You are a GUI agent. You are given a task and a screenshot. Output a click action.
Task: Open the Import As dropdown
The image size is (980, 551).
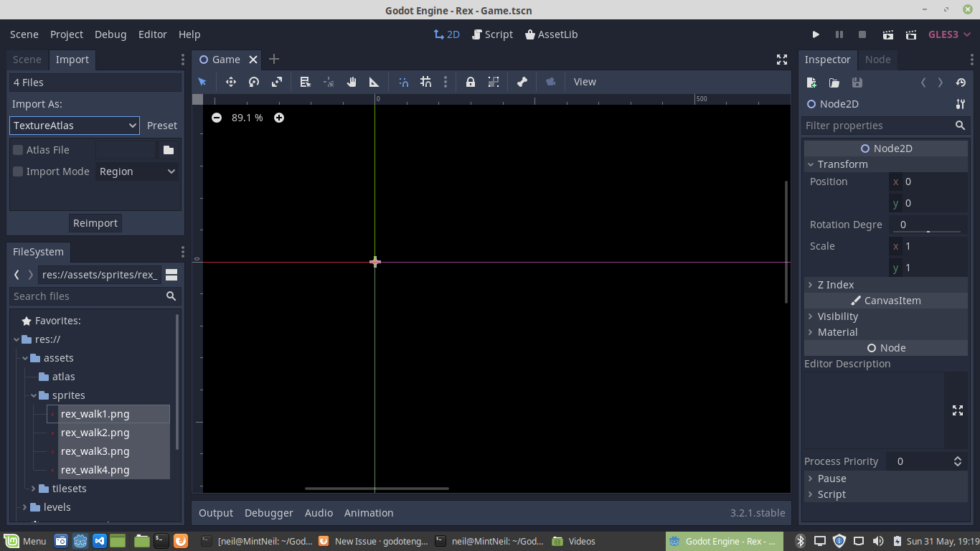[x=74, y=125]
